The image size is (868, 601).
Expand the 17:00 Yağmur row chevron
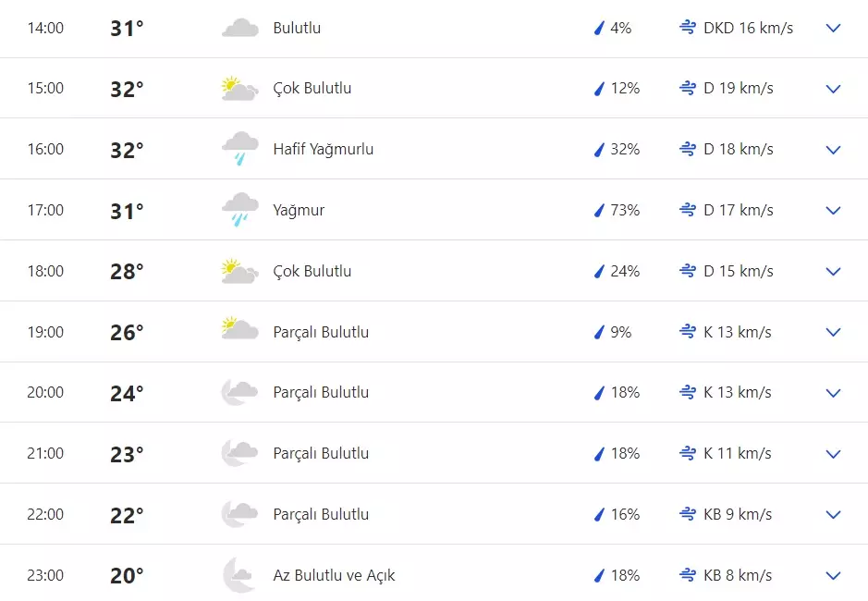coord(833,210)
